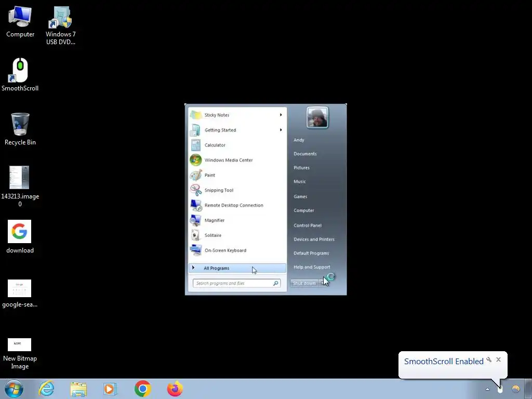Click the Magnifier icon
The width and height of the screenshot is (532, 399).
pyautogui.click(x=196, y=220)
